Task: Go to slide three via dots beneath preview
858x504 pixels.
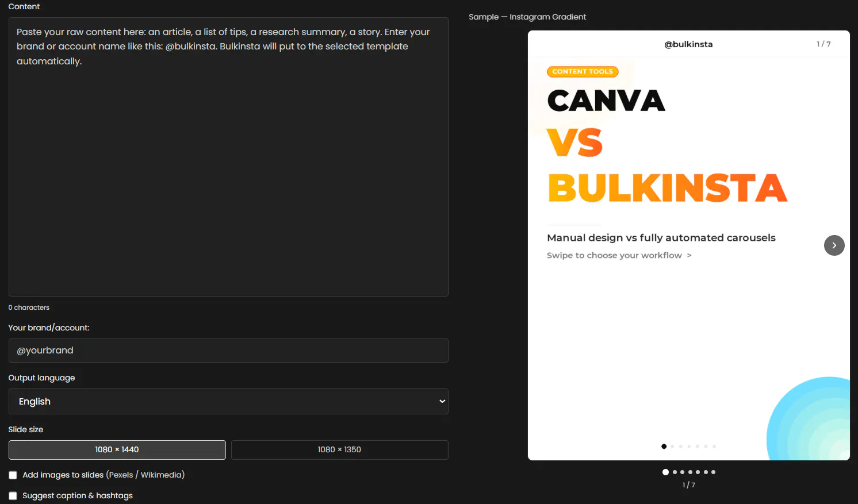Action: pyautogui.click(x=683, y=472)
